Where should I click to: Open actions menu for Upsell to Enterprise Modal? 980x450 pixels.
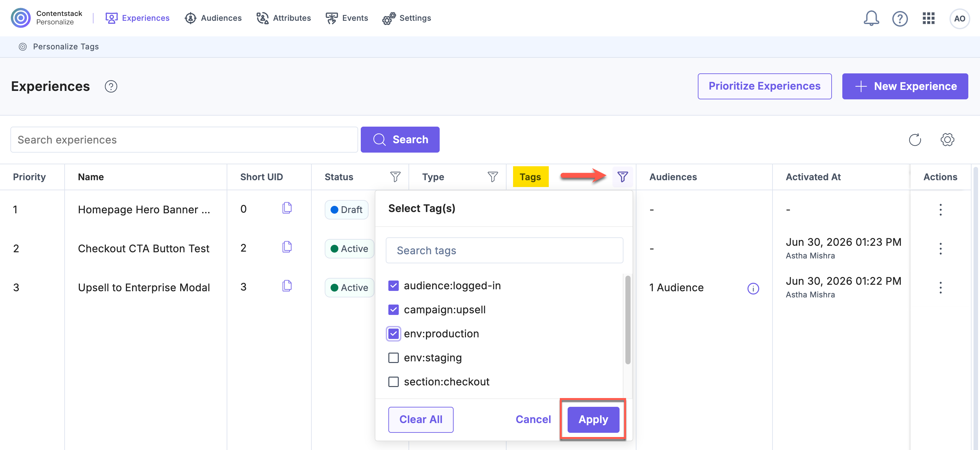tap(940, 288)
